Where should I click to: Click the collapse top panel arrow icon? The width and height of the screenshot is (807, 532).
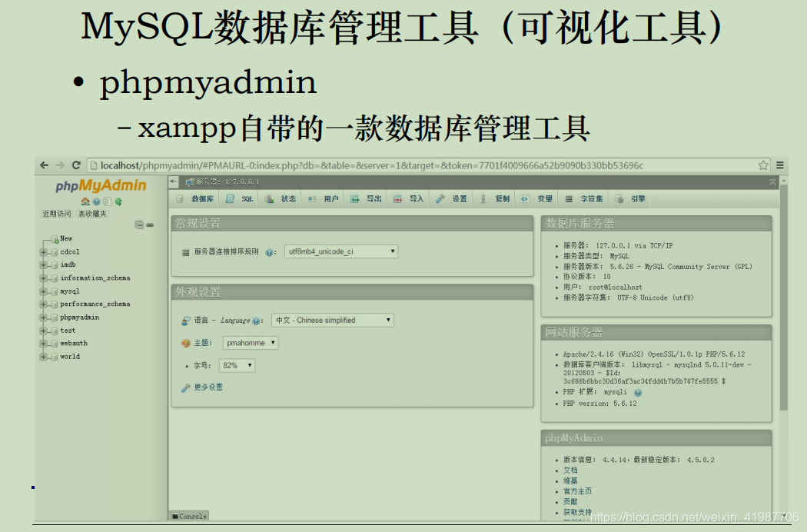(772, 182)
